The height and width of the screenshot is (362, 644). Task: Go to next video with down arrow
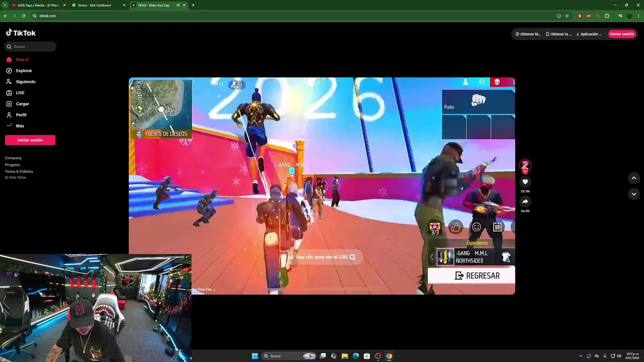click(634, 194)
